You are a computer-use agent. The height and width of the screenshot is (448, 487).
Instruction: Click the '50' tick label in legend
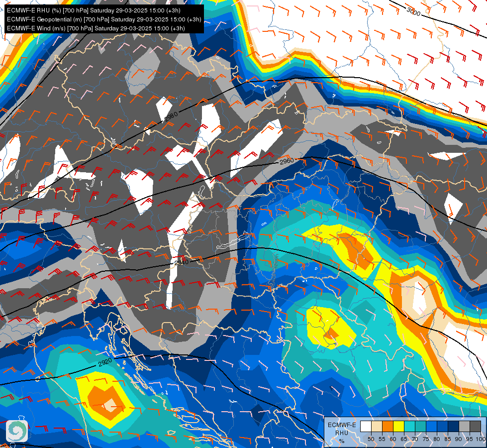(x=371, y=439)
